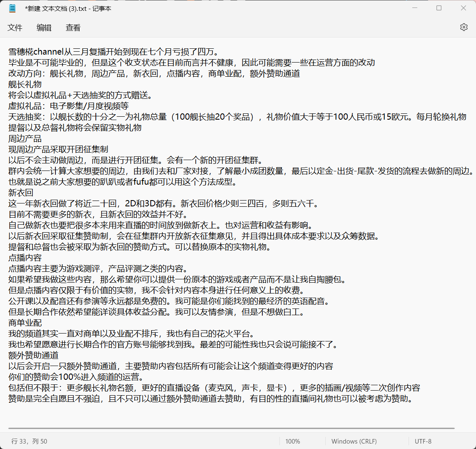Screen dimensions: 476x449
Task: Click the 100% zoom level in status bar
Action: coord(293,441)
